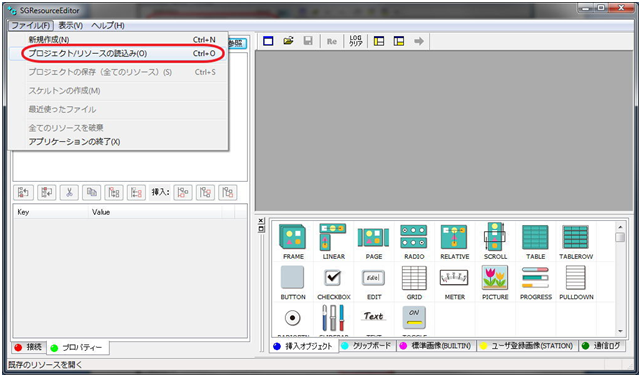641x377 pixels.
Task: Open the ヘルプ(H) menu
Action: pyautogui.click(x=108, y=25)
